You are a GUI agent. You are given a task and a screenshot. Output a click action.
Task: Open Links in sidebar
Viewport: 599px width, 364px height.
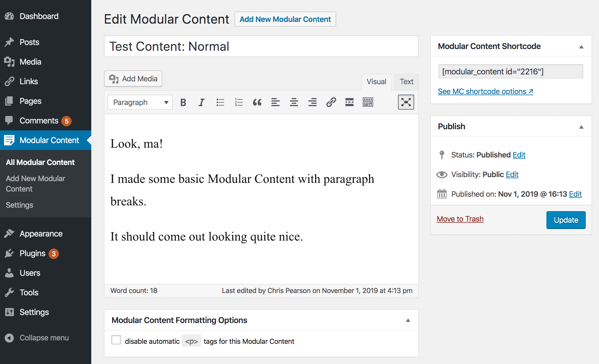point(46,81)
